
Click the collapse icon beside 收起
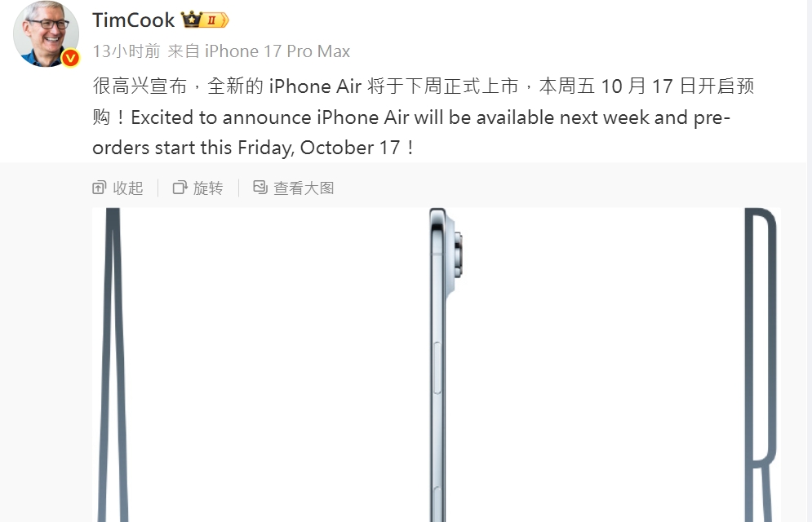tap(99, 188)
